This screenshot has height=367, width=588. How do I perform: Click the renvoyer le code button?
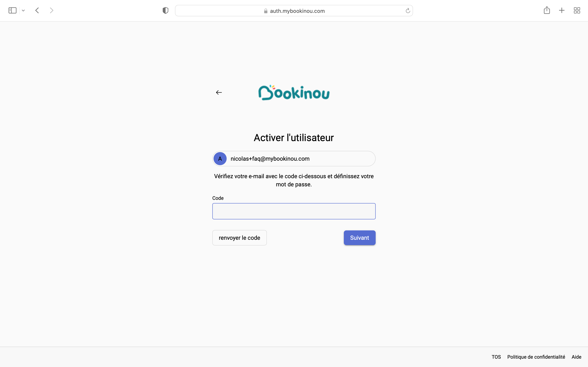239,238
